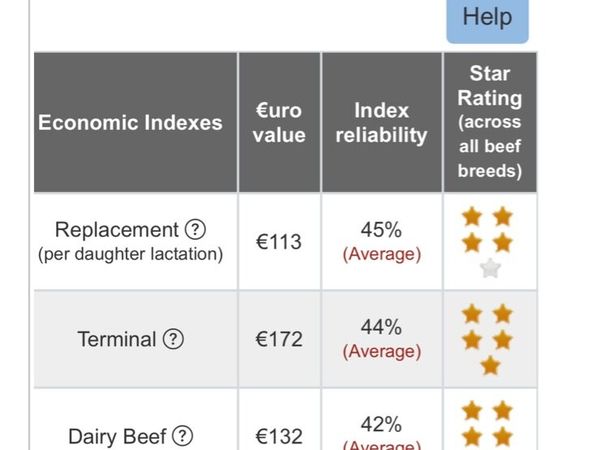Open the Replacement index help question mark
The height and width of the screenshot is (450, 600).
pyautogui.click(x=198, y=230)
